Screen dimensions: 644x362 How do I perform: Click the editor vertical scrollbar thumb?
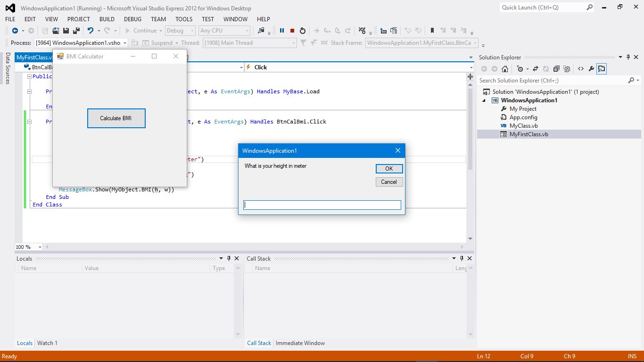click(x=470, y=128)
